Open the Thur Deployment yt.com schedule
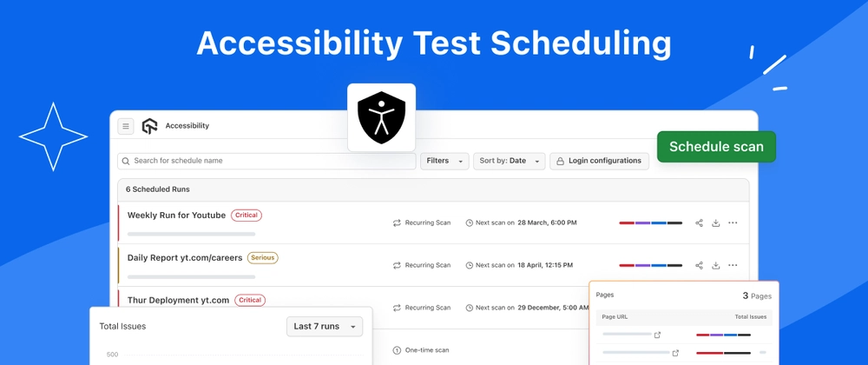Image resolution: width=868 pixels, height=365 pixels. (x=178, y=300)
